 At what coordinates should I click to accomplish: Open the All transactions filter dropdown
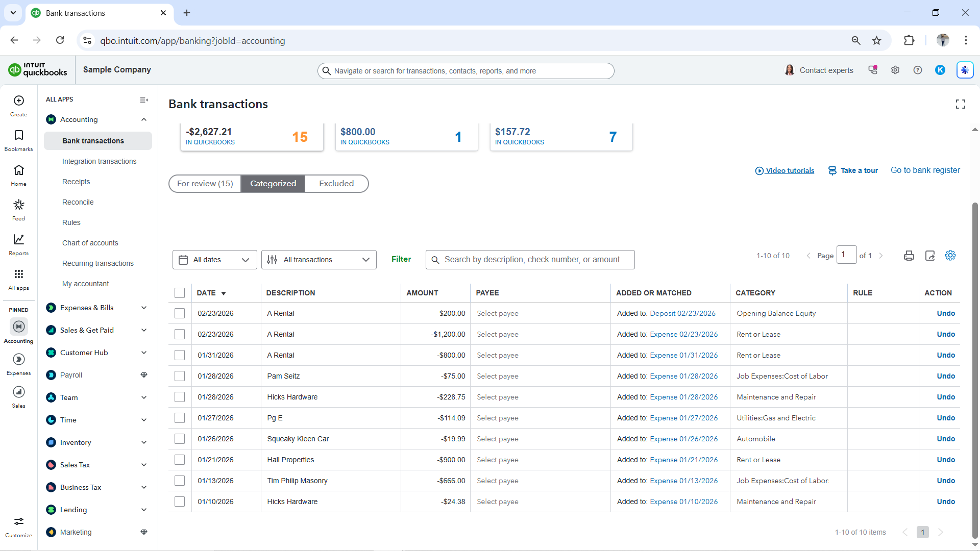(318, 260)
